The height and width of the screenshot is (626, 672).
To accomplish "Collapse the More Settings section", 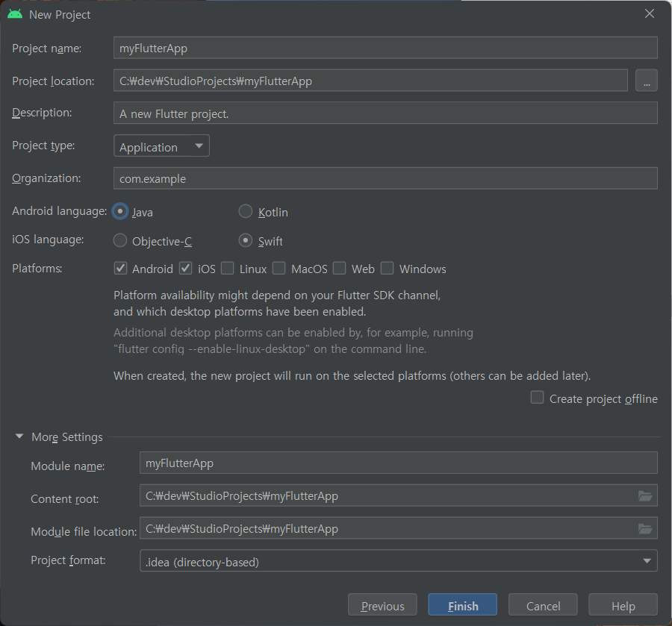I will tap(19, 436).
